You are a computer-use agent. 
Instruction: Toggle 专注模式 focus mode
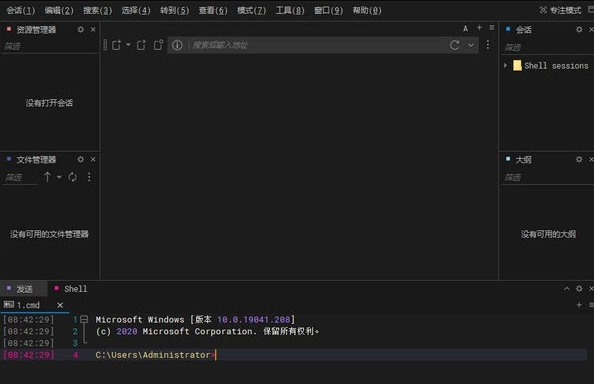pos(560,11)
